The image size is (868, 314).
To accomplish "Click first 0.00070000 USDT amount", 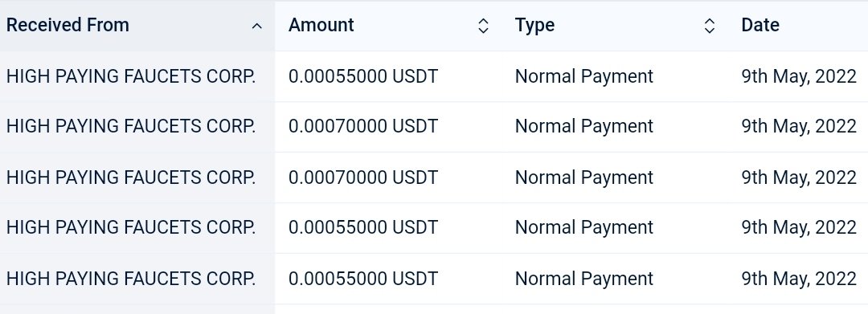I will pos(363,127).
